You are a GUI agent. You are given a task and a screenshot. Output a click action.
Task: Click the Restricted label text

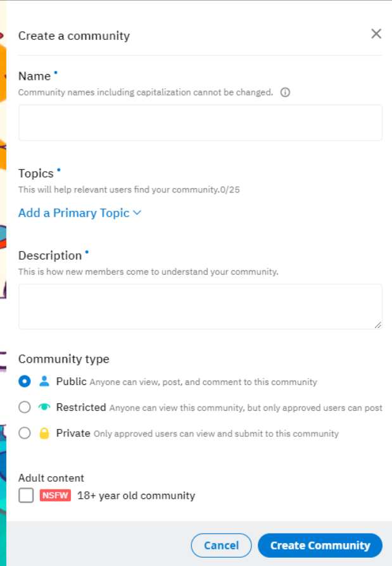tap(81, 407)
